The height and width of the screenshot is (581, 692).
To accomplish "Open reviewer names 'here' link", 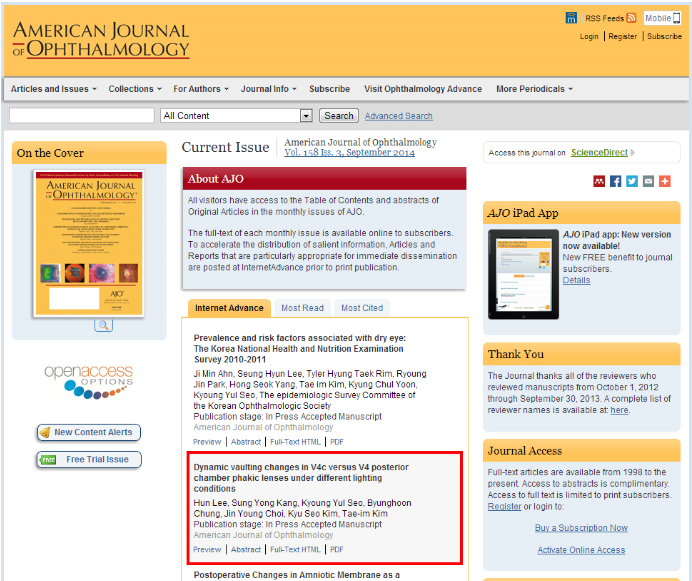I will point(619,410).
